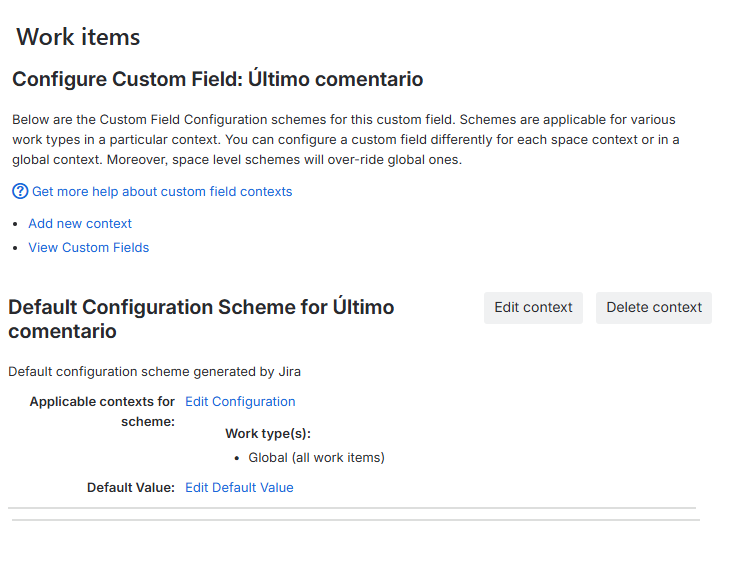Screen dimensions: 732x585
Task: Open the 'Edit Configuration' link
Action: 240,401
